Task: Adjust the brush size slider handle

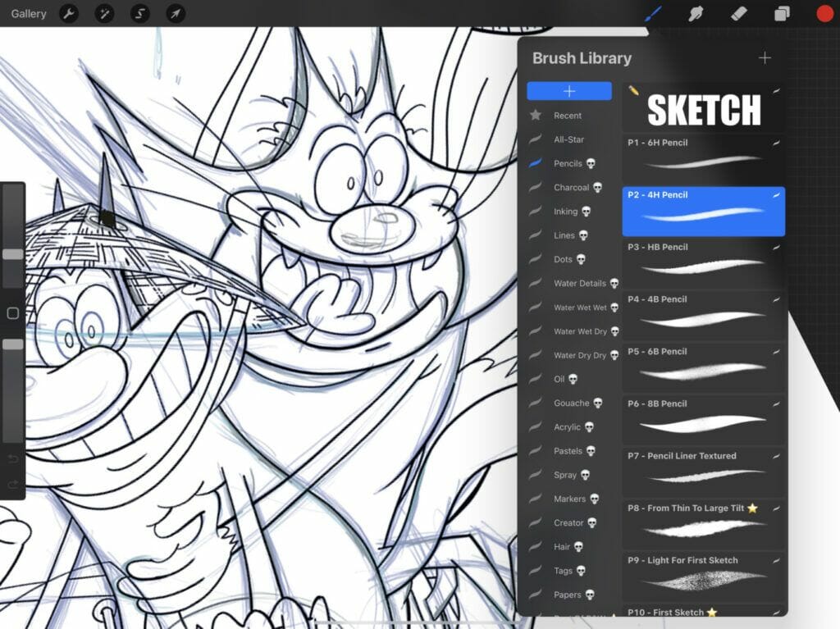Action: pyautogui.click(x=13, y=254)
